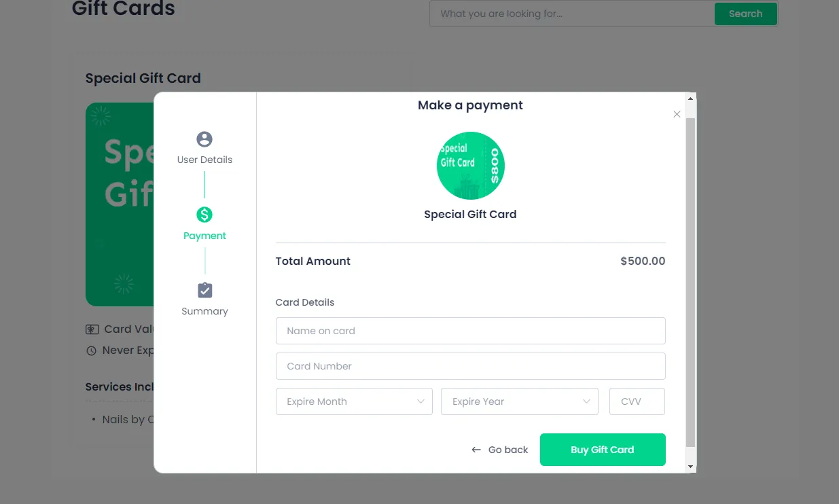
Task: Click the Go back arrow icon
Action: point(476,450)
